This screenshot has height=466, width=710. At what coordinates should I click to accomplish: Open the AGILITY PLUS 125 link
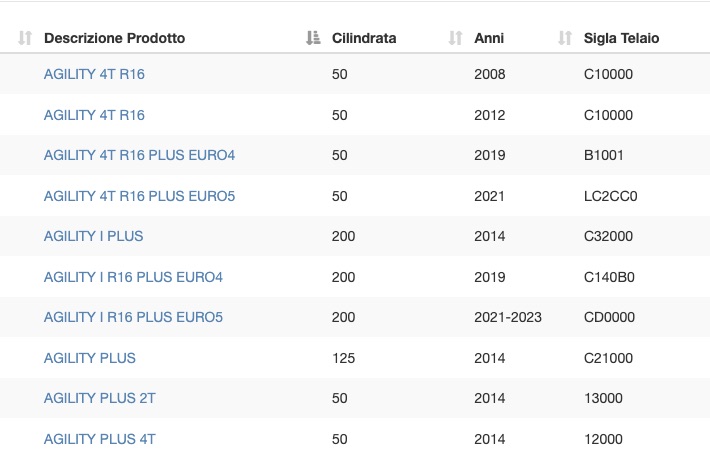click(90, 358)
